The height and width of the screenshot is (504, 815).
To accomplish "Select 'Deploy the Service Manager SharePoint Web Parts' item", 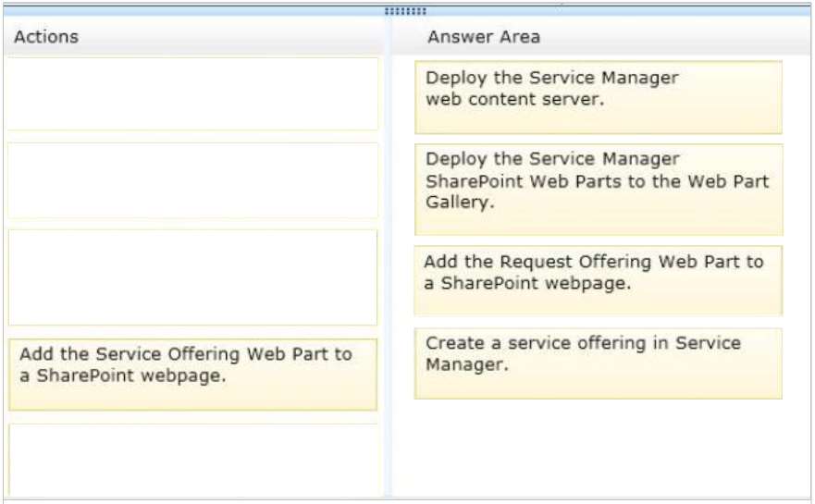I will tap(599, 190).
